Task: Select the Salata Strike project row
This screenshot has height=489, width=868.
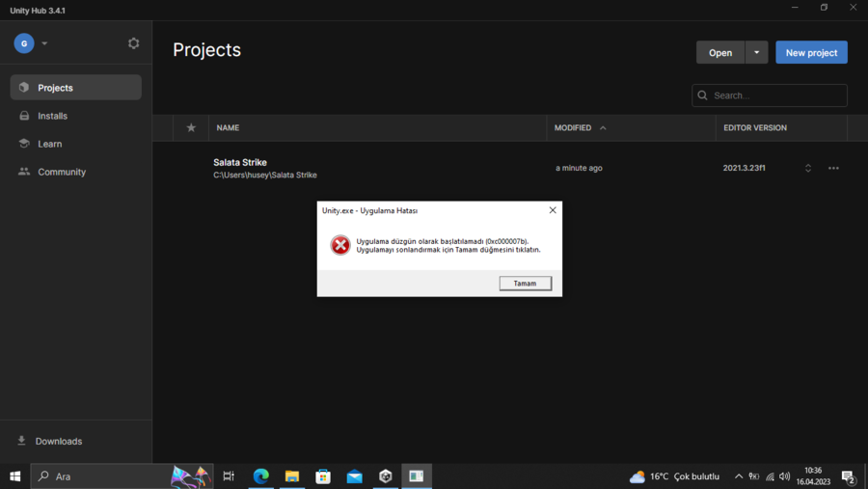Action: click(x=510, y=168)
